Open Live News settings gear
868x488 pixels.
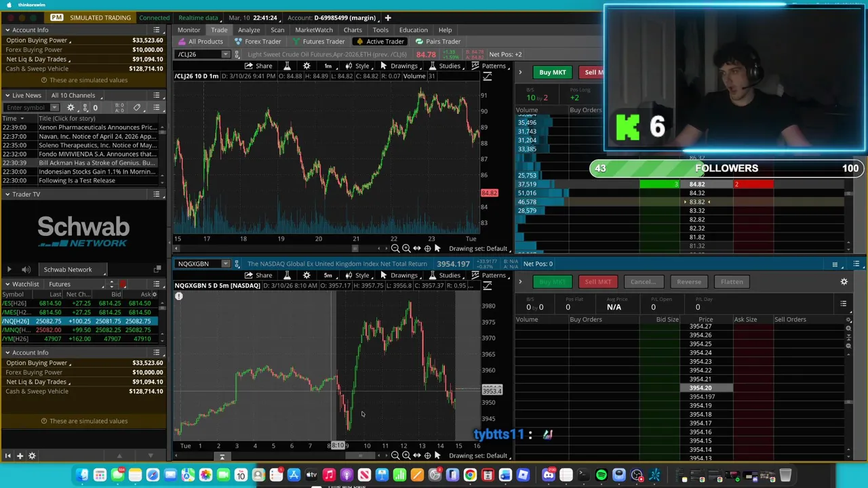coord(71,108)
